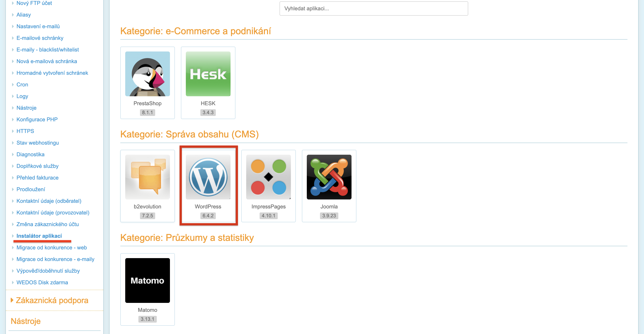This screenshot has height=334, width=644.
Task: Open Migrace od konkurence - web
Action: point(52,247)
